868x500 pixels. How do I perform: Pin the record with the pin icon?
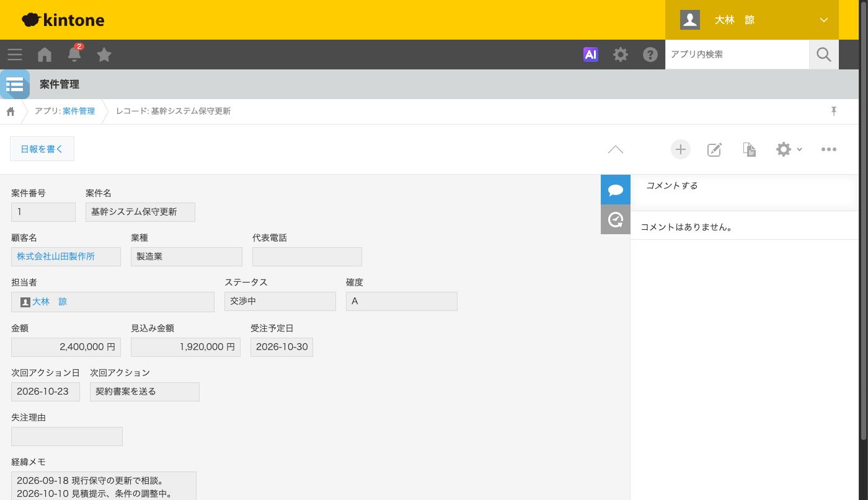coord(834,111)
